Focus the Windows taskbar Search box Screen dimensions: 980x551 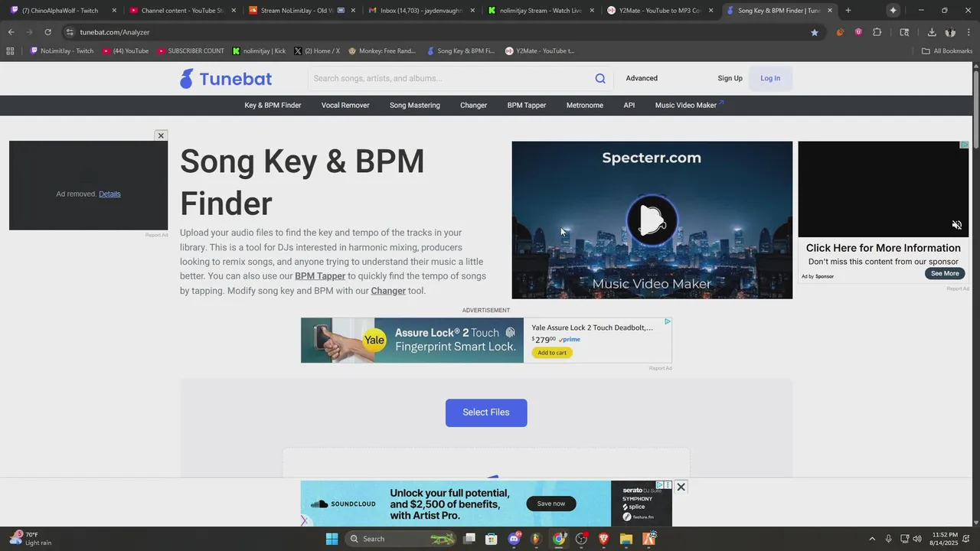pos(400,539)
